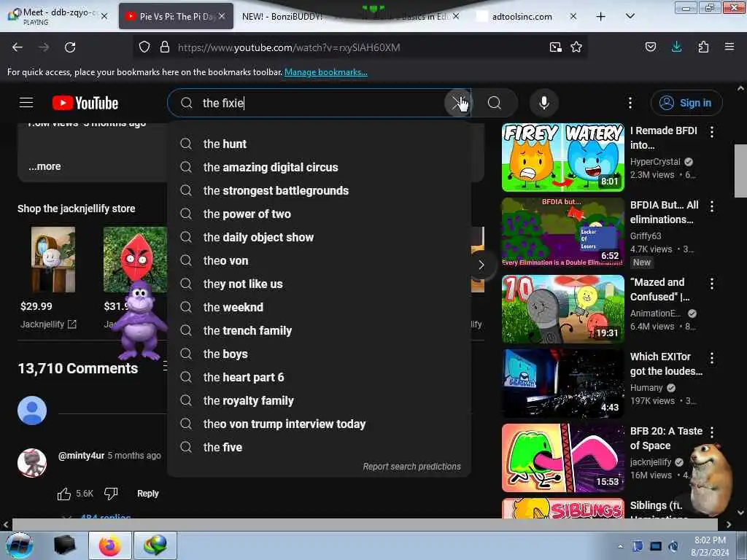The height and width of the screenshot is (560, 747).
Task: Open the @minty4ur channel name
Action: point(81,455)
